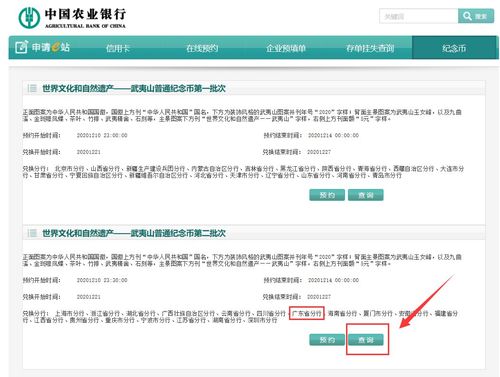Click 广东省分行 in second batch branch list

point(307,313)
